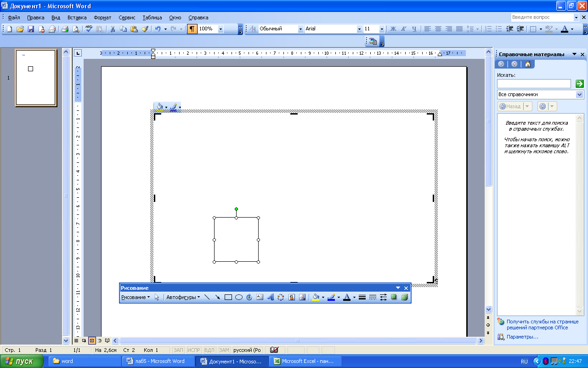Select the Rectangle tool in Рисование toolbar
588x368 pixels.
[x=228, y=297]
